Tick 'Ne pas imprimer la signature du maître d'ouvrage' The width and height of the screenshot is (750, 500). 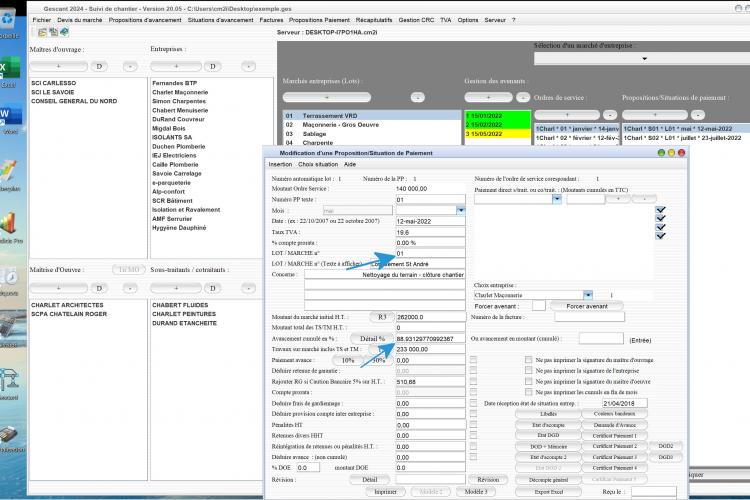tap(528, 359)
